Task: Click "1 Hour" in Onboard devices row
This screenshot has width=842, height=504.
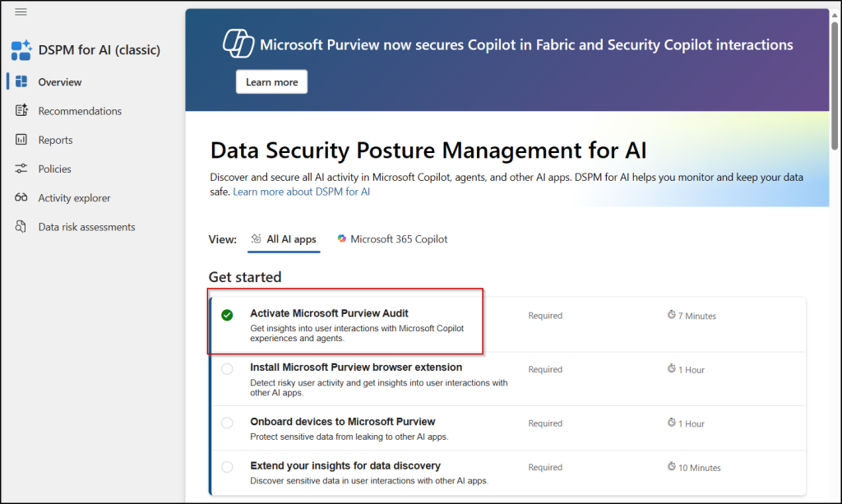Action: [x=691, y=424]
